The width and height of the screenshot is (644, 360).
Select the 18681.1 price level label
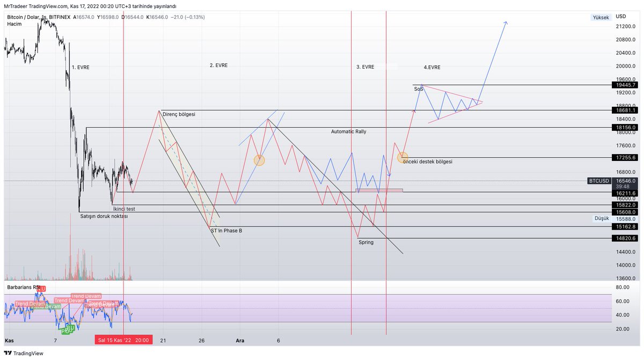pyautogui.click(x=626, y=110)
